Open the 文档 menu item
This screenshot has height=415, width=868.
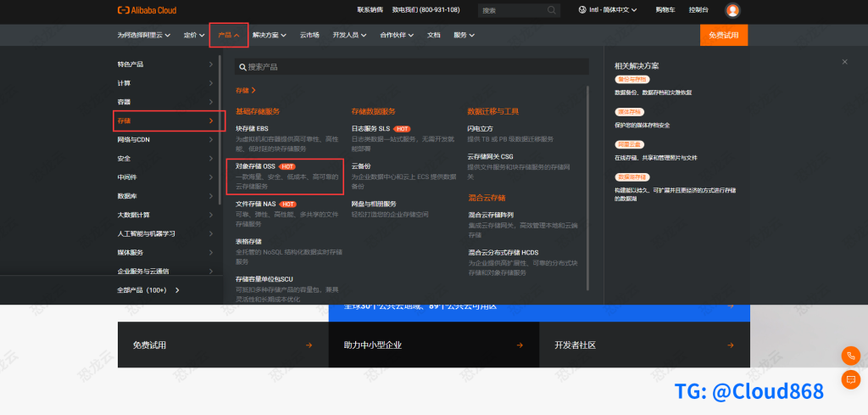(x=433, y=35)
